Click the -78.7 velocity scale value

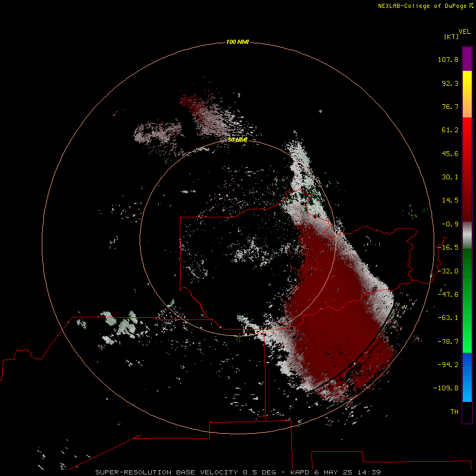448,342
